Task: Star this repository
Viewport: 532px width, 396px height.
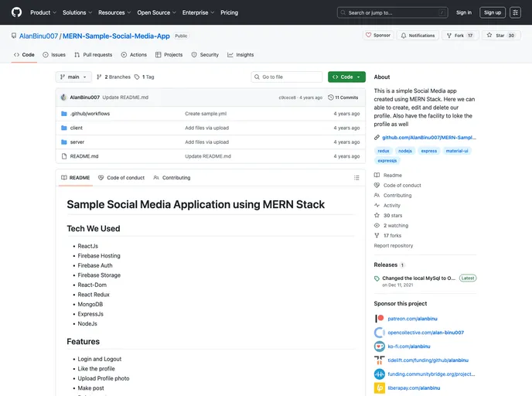Action: [x=501, y=36]
